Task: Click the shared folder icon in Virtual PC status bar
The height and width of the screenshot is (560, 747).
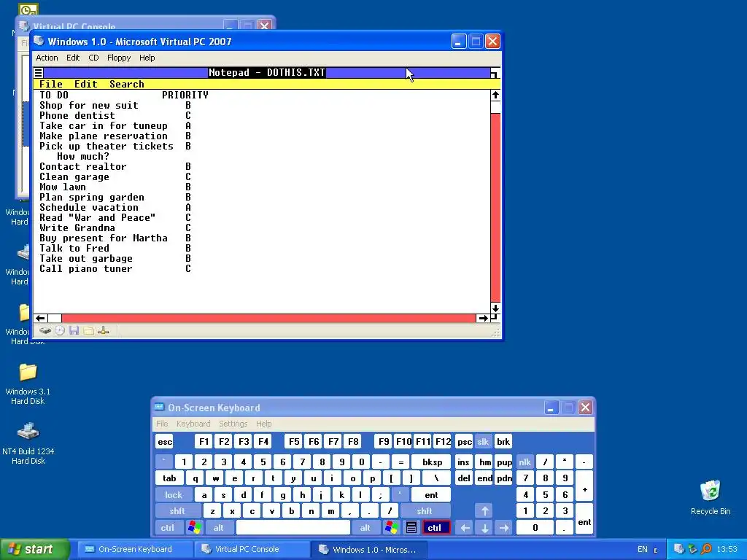Action: pos(88,330)
